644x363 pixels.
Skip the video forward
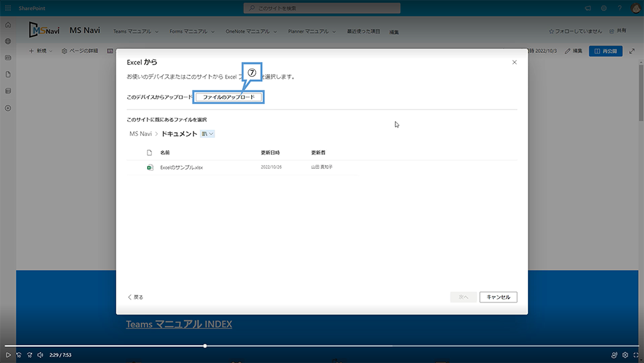coord(30,355)
